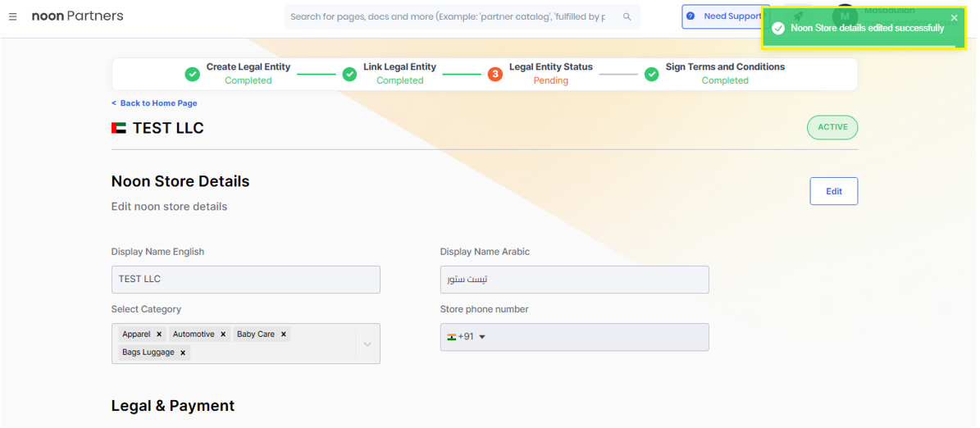Viewport: 980px width, 428px height.
Task: Open the +91 country code dropdown
Action: coord(482,337)
